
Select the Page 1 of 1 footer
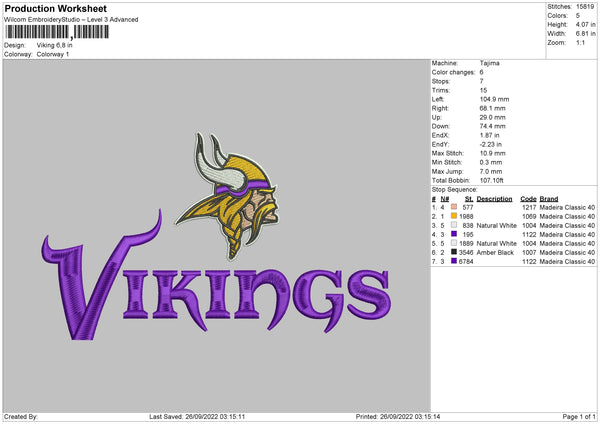579,417
